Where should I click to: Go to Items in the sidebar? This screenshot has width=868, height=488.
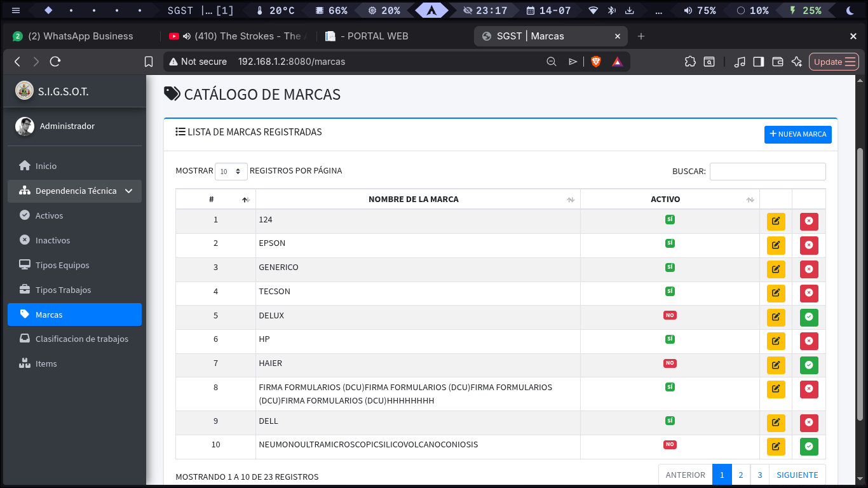(x=74, y=363)
